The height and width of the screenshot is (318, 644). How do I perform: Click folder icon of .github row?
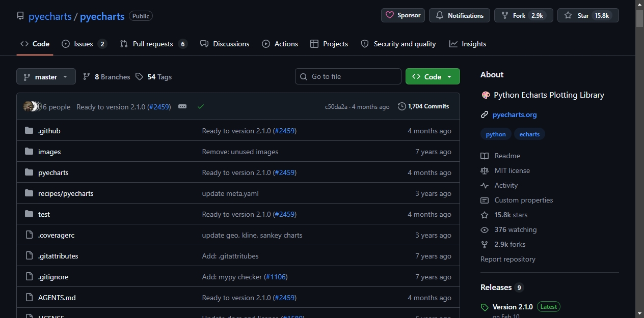click(29, 131)
